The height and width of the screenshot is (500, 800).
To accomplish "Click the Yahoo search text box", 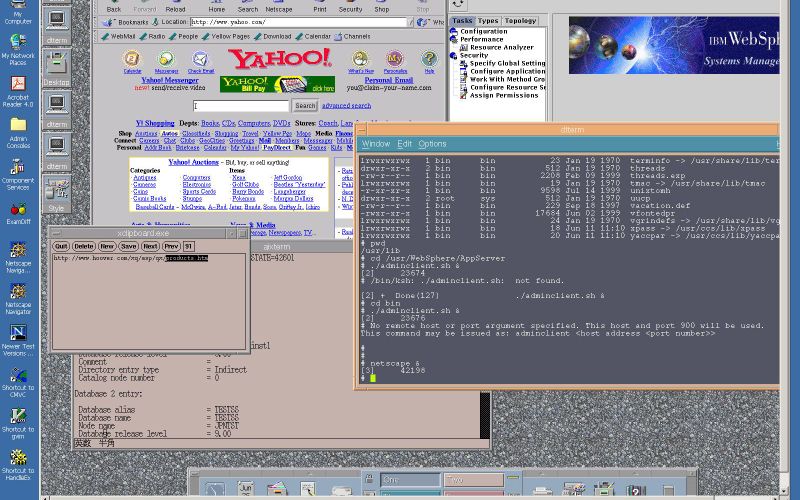I will point(241,106).
